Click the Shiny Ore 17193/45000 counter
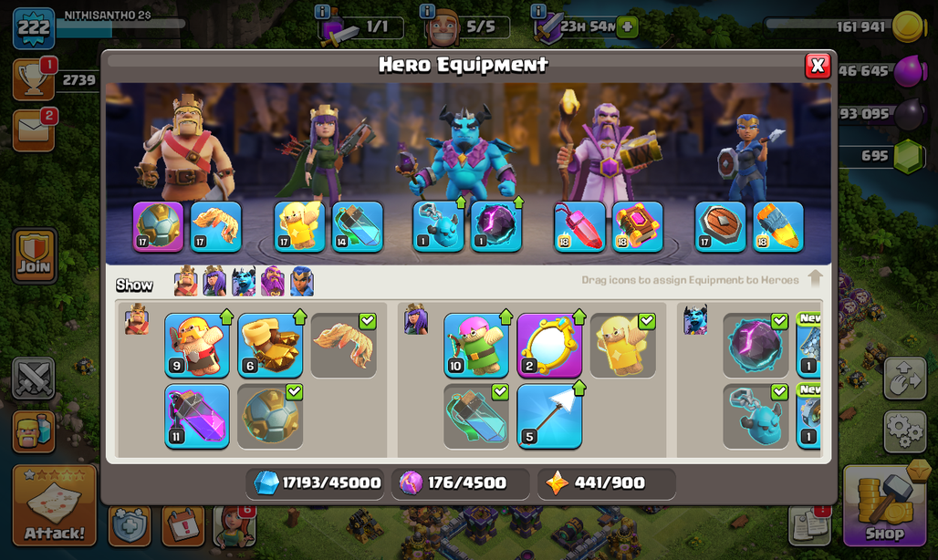 (317, 482)
